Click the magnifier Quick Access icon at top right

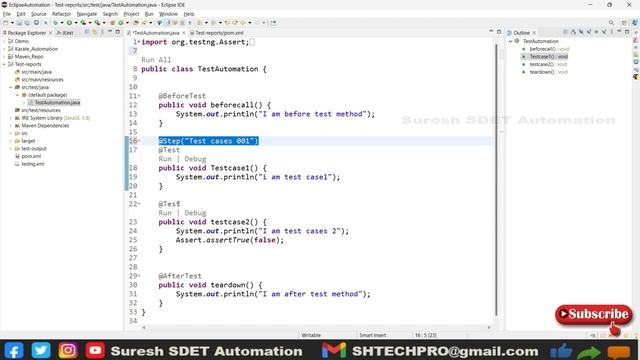tap(611, 23)
